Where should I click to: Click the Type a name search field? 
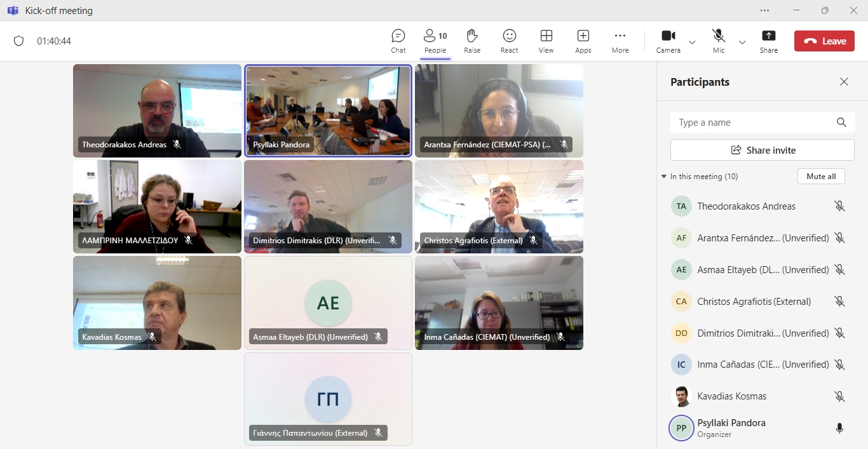tap(762, 123)
